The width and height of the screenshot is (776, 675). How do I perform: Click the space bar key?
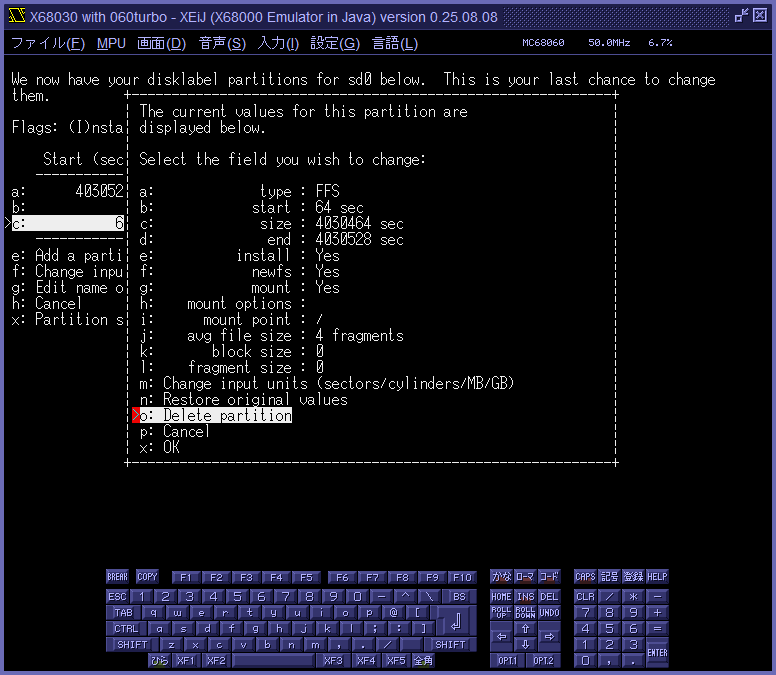tap(273, 660)
